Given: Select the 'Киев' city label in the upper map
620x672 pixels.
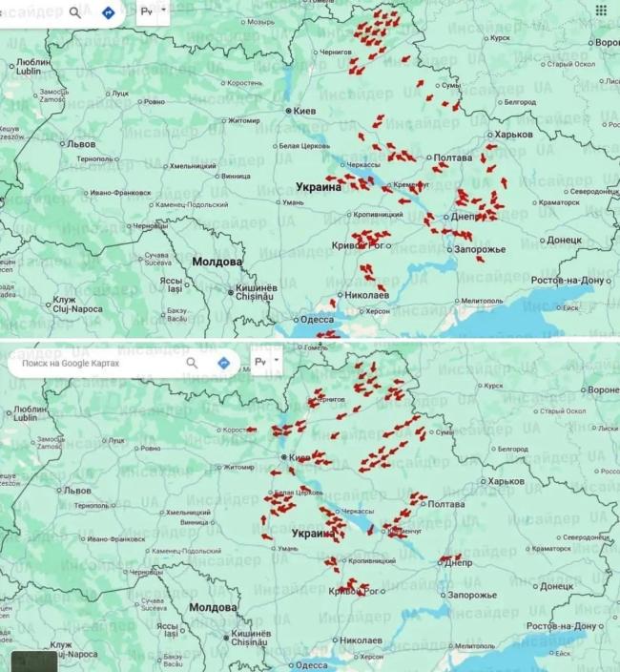Looking at the screenshot, I should (x=304, y=111).
